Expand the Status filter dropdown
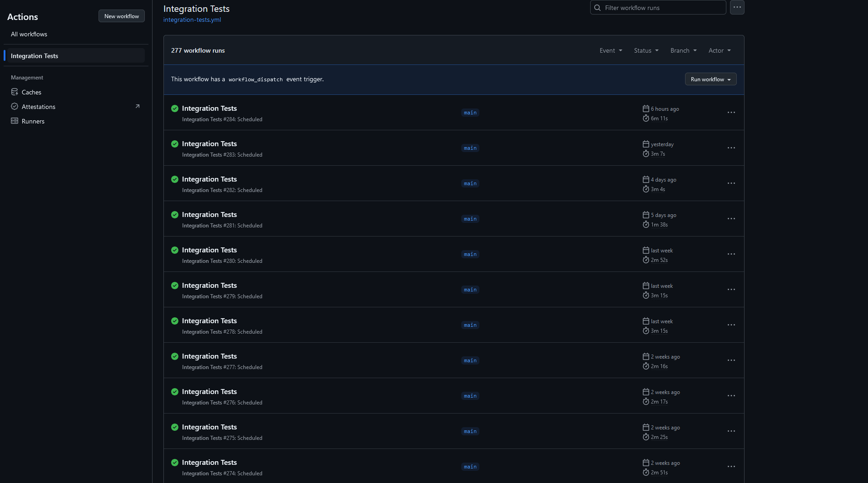 (646, 50)
